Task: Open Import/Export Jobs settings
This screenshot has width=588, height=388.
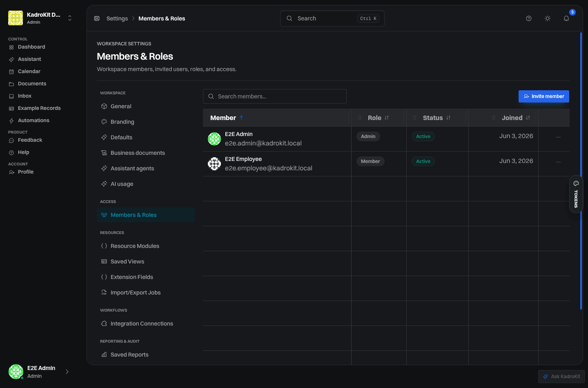Action: (x=146, y=292)
